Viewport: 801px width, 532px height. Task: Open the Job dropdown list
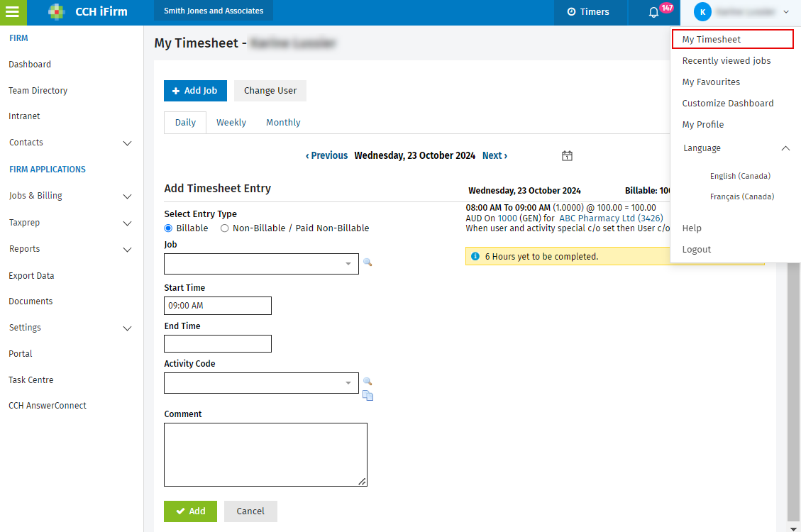tap(348, 264)
